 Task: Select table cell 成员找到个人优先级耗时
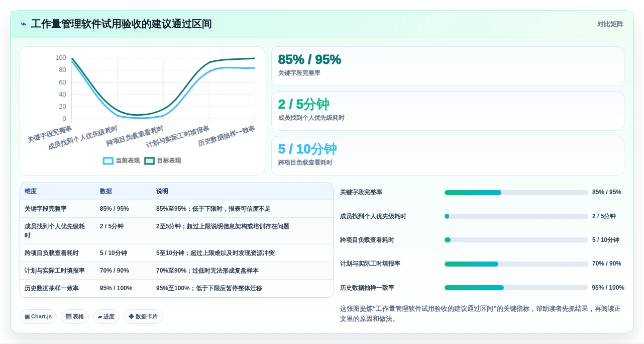55,231
